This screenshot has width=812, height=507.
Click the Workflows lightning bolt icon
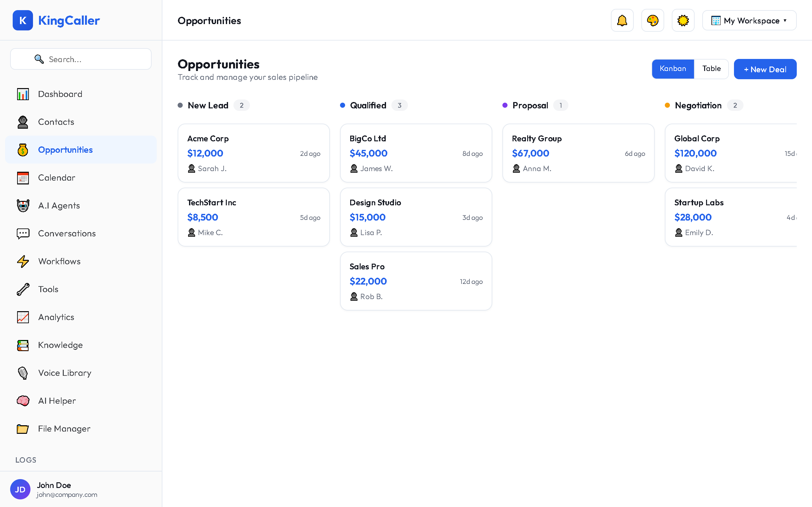pos(23,261)
